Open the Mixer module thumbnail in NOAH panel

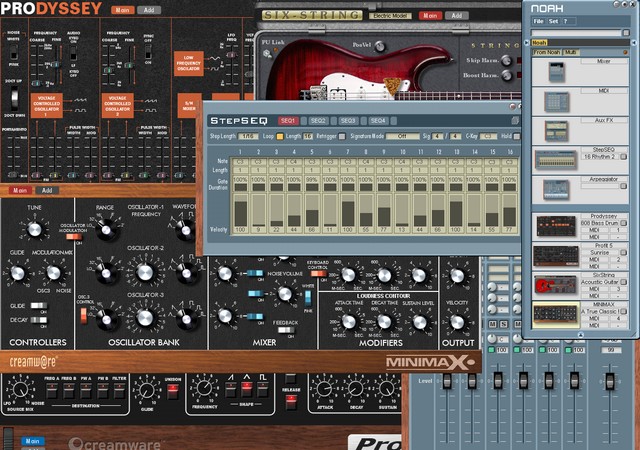[x=556, y=72]
